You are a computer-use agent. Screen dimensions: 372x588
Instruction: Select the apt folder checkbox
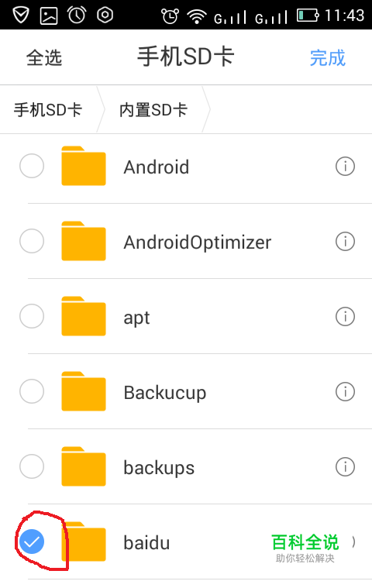pos(32,316)
